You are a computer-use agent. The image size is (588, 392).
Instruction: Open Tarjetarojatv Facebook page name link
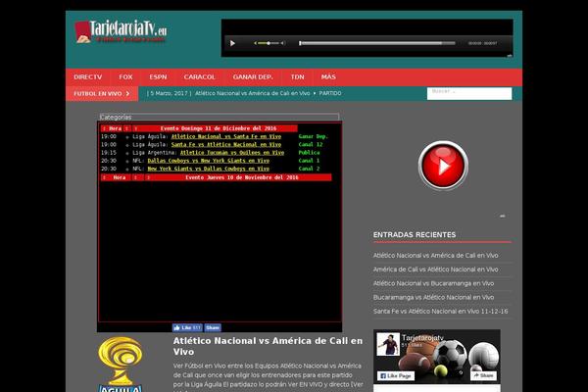point(422,337)
